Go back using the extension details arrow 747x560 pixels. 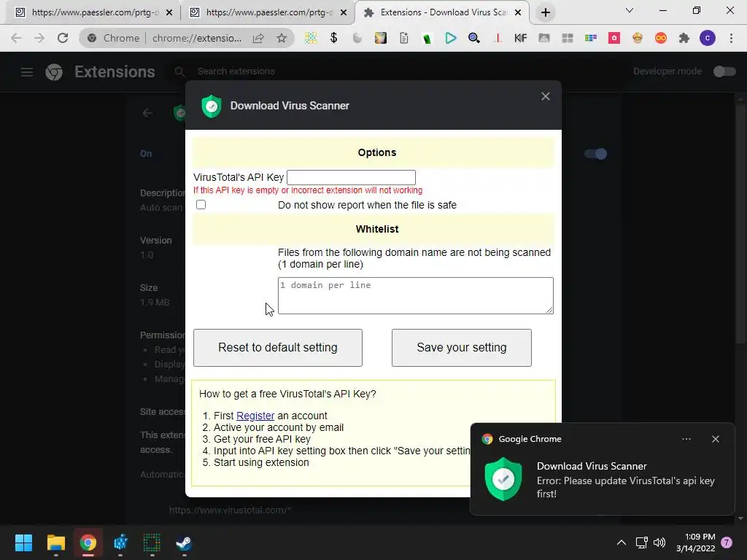(x=147, y=113)
